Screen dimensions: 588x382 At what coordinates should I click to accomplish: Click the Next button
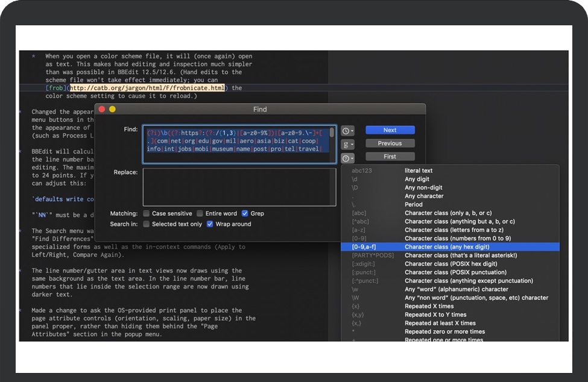click(390, 130)
